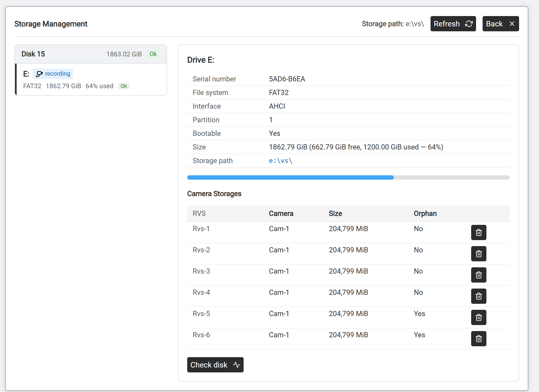The height and width of the screenshot is (392, 539).
Task: Click the 1862.79 GiB partition size in the E: card
Action: pos(63,86)
